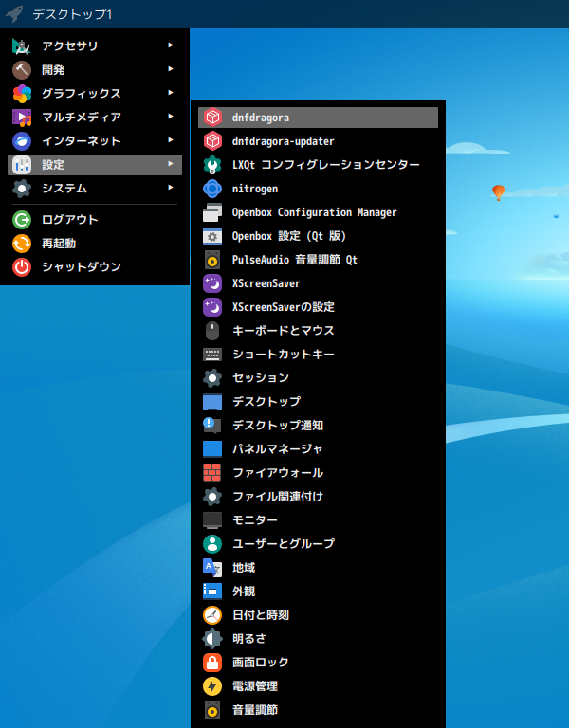The image size is (569, 728).
Task: Open the グラフィックス menu category
Action: click(x=95, y=94)
